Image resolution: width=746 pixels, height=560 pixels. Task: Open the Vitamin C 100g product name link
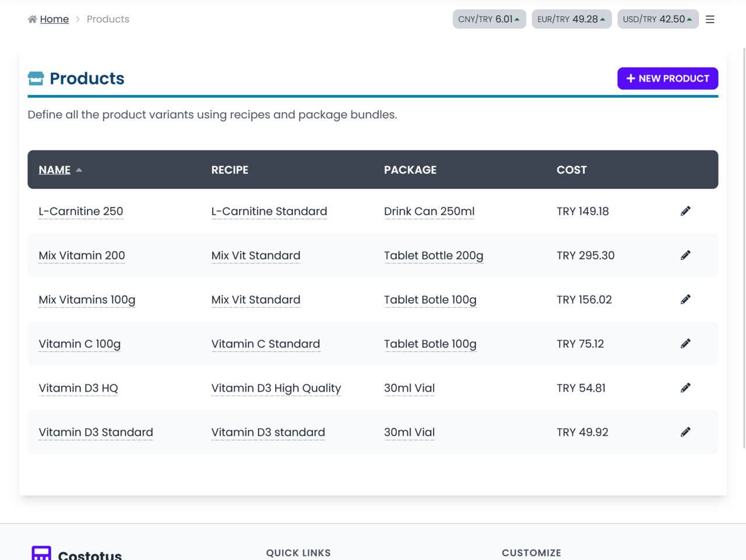79,344
